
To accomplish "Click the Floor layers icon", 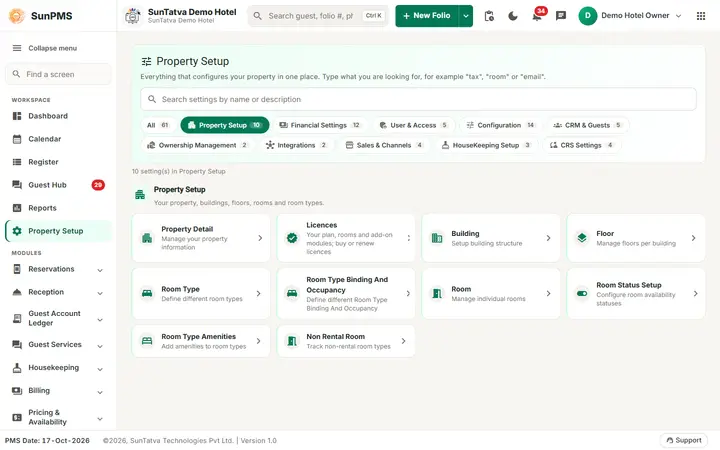I will pyautogui.click(x=582, y=238).
